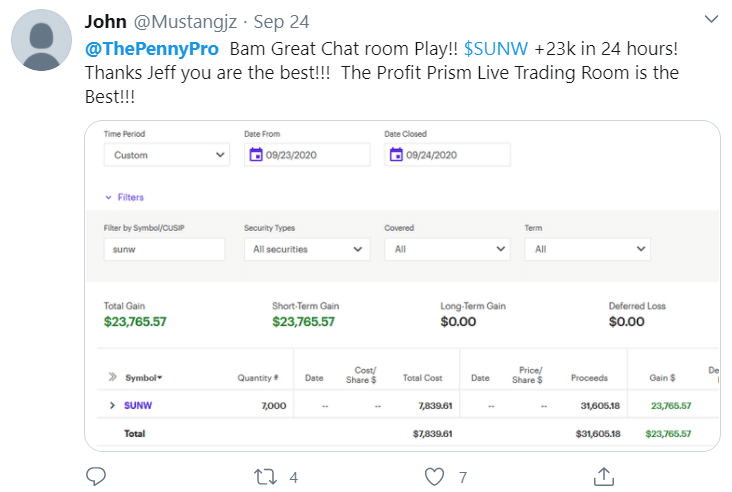
Task: Open the Term filter dropdown
Action: coord(587,249)
